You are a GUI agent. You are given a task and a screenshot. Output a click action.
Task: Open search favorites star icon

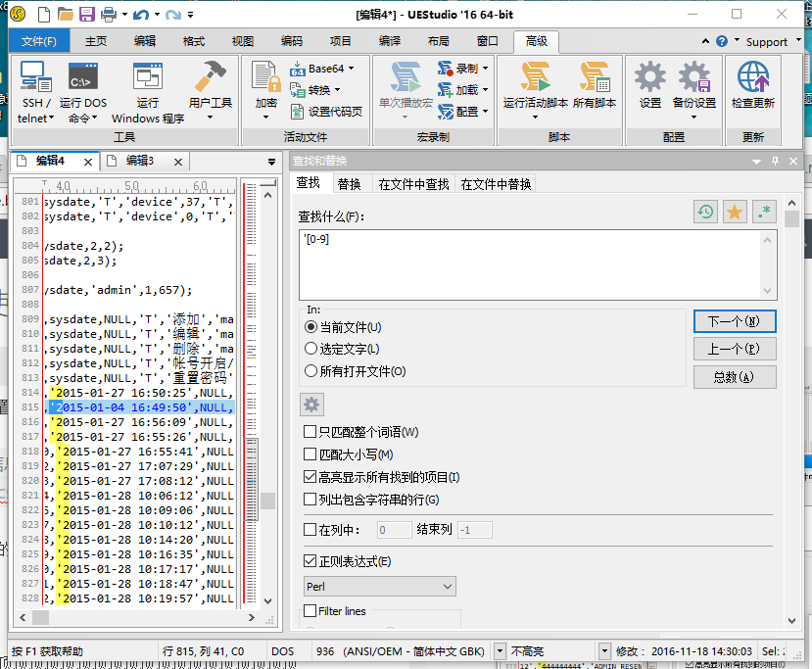(x=735, y=212)
